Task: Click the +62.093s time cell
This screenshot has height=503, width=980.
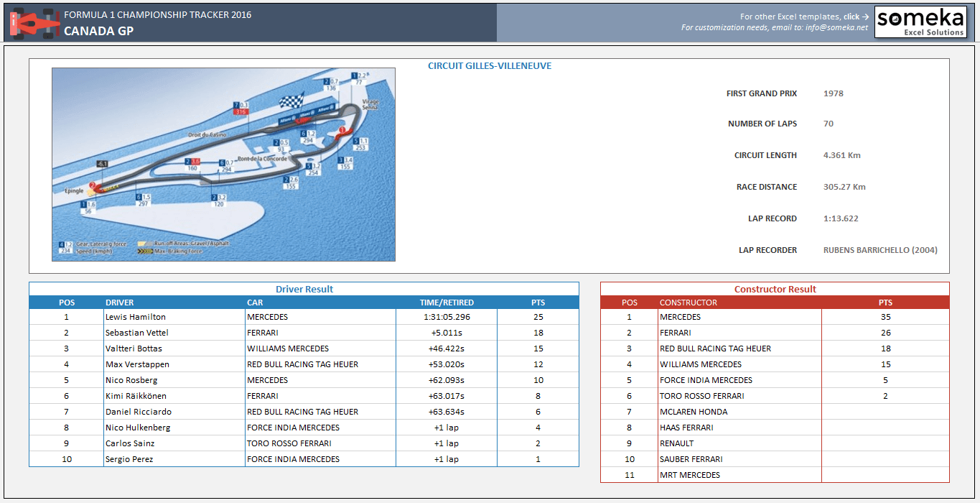Action: point(447,380)
